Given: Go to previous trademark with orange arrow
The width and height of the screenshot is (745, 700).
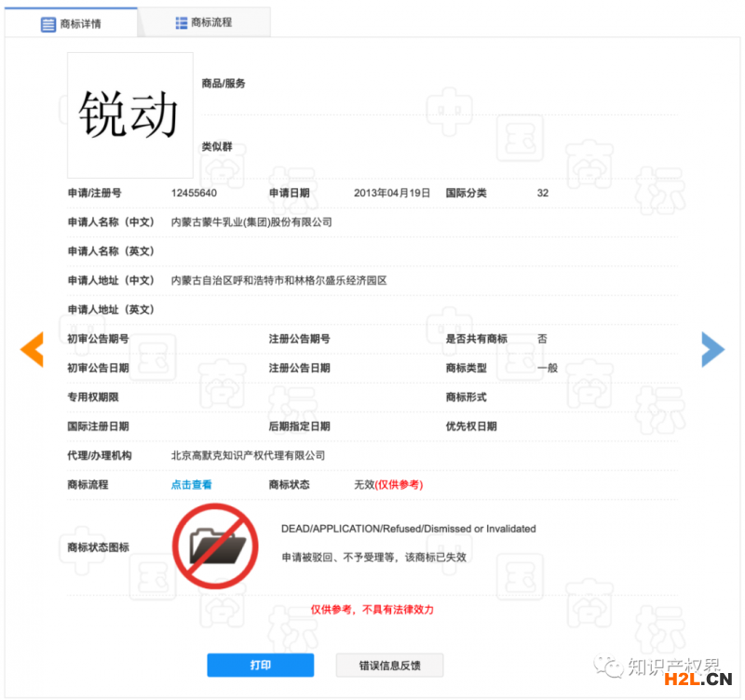Looking at the screenshot, I should tap(32, 349).
